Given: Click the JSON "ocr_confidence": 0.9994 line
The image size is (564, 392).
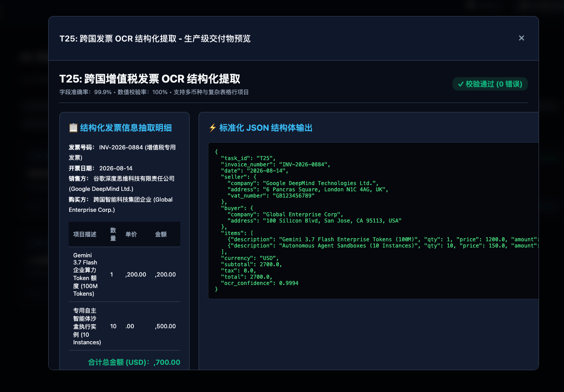Looking at the screenshot, I should (x=260, y=283).
